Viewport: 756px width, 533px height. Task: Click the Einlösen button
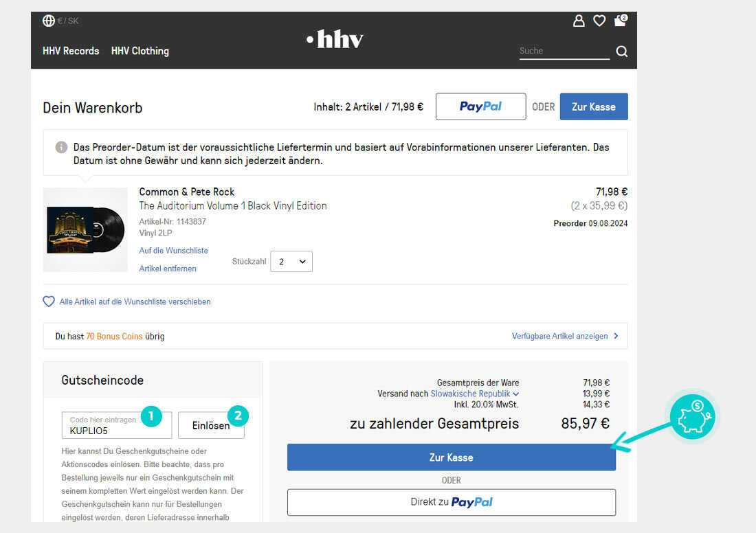tap(211, 426)
